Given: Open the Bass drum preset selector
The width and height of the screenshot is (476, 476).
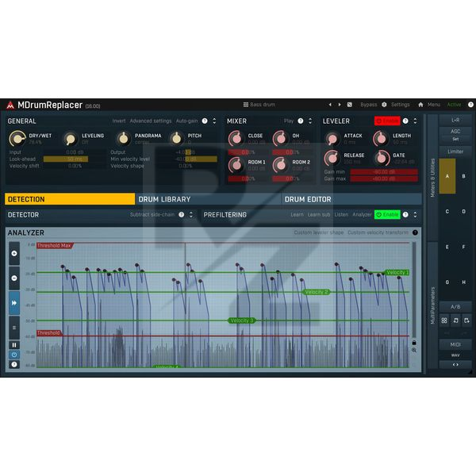Looking at the screenshot, I should click(x=259, y=104).
